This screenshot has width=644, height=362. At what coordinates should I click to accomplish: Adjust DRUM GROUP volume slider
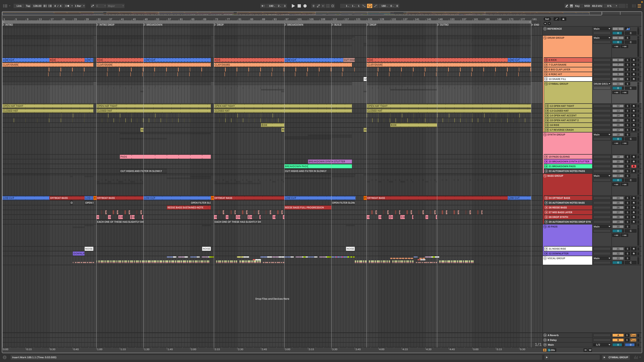pos(618,42)
